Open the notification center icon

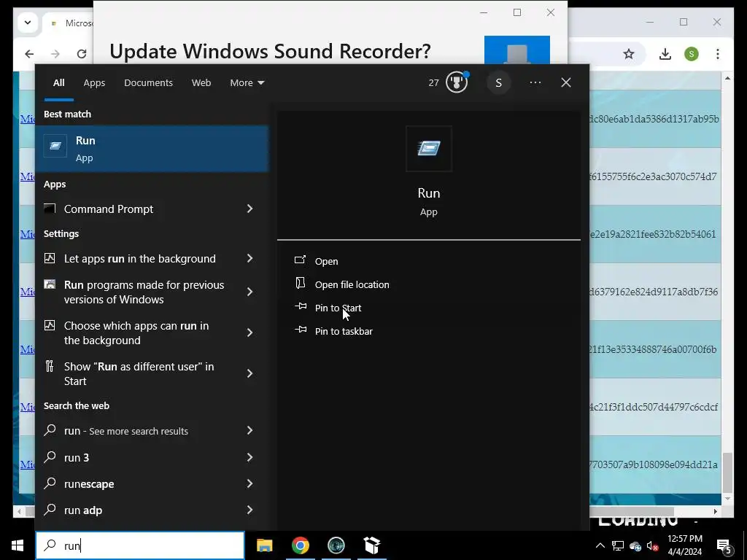[x=724, y=545]
